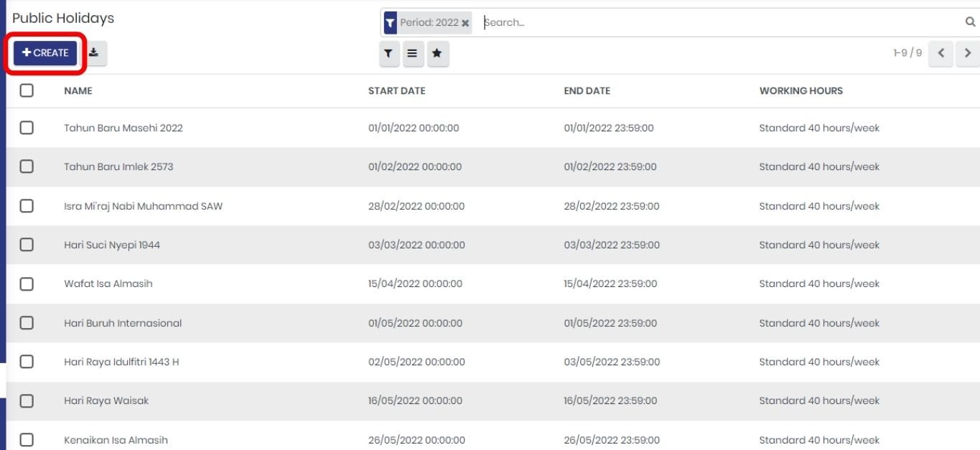Click the search magnifier icon
Screen dimensions: 980x450
point(970,22)
